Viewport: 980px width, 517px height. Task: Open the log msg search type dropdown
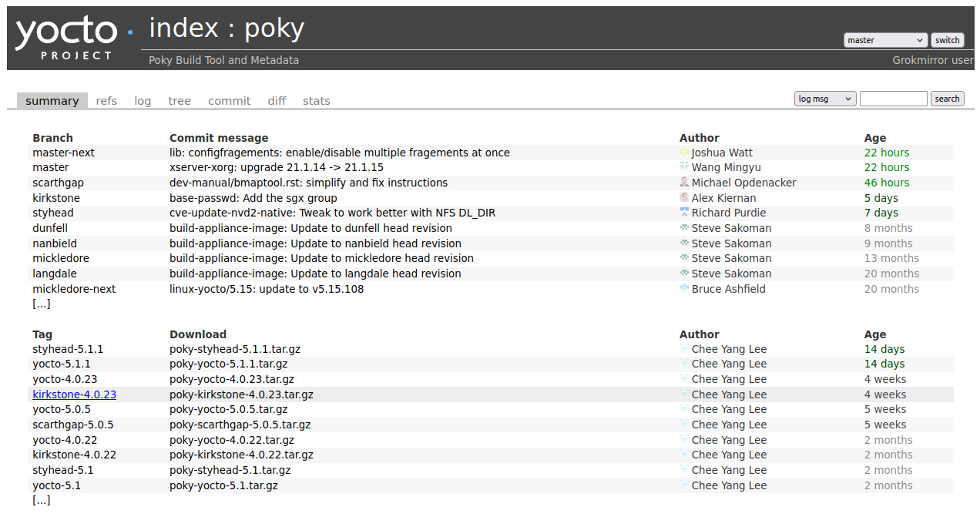point(824,98)
